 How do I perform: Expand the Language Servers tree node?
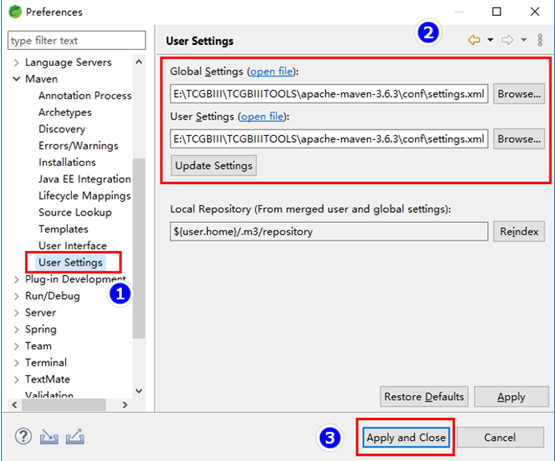[x=16, y=63]
